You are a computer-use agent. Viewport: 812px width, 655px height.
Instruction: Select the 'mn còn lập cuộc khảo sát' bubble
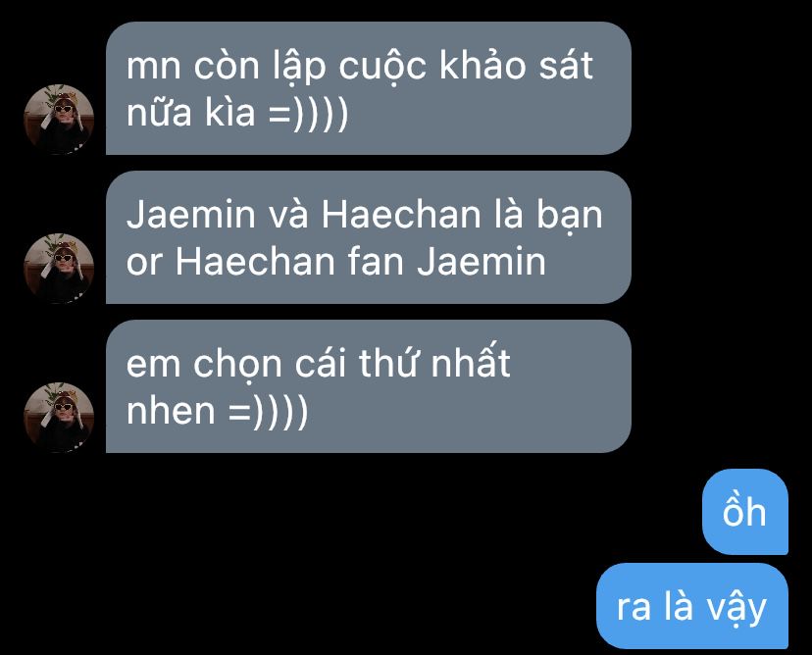coord(368,88)
